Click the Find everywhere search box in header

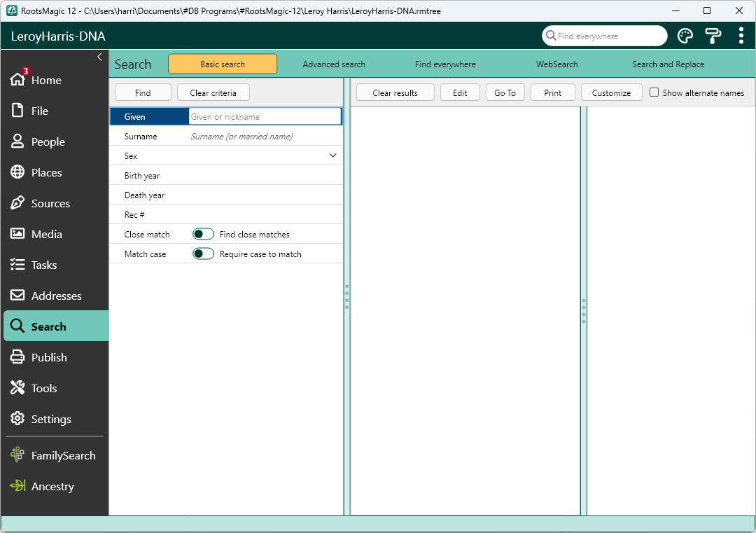(x=605, y=36)
